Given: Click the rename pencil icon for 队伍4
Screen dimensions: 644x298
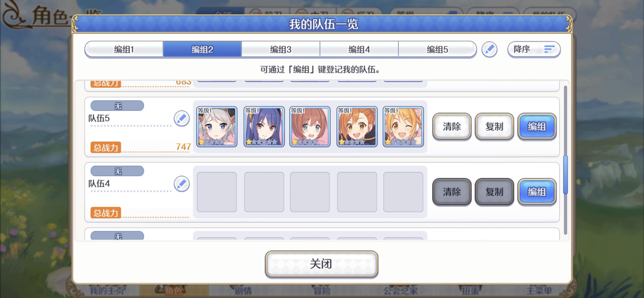Looking at the screenshot, I should point(182,184).
